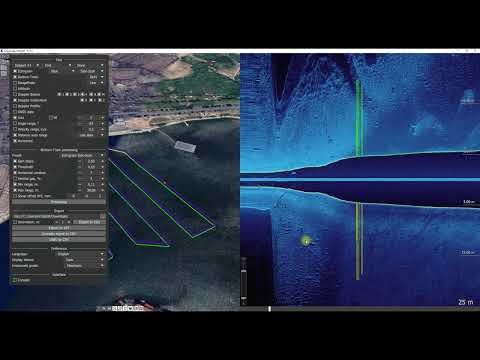Toggle the Min range checkbox
This screenshot has height=360, width=480.
click(x=15, y=184)
